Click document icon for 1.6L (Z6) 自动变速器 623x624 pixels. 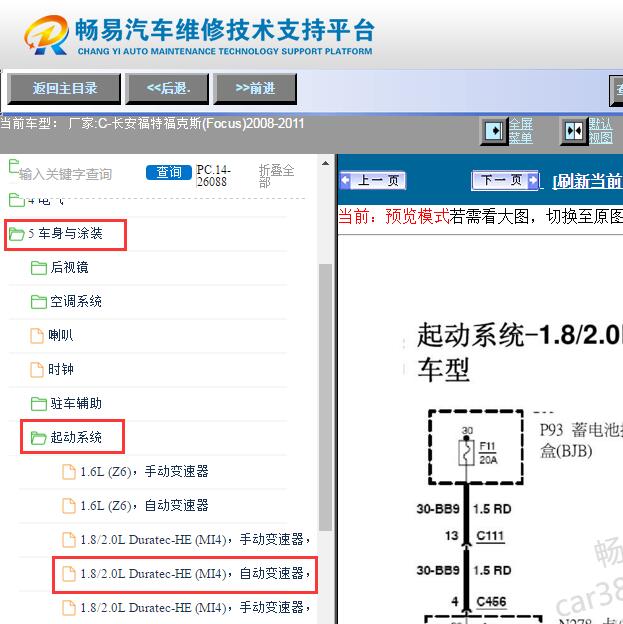click(x=69, y=506)
